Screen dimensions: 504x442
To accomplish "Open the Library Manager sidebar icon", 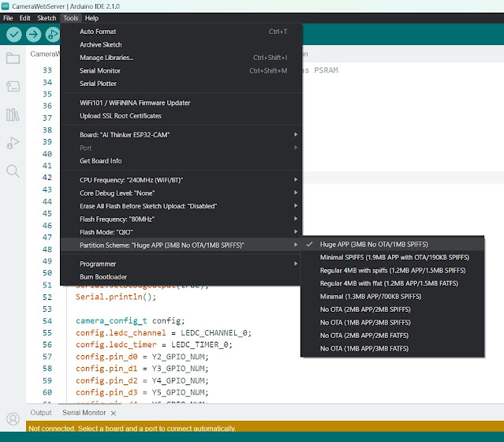I will tap(13, 114).
